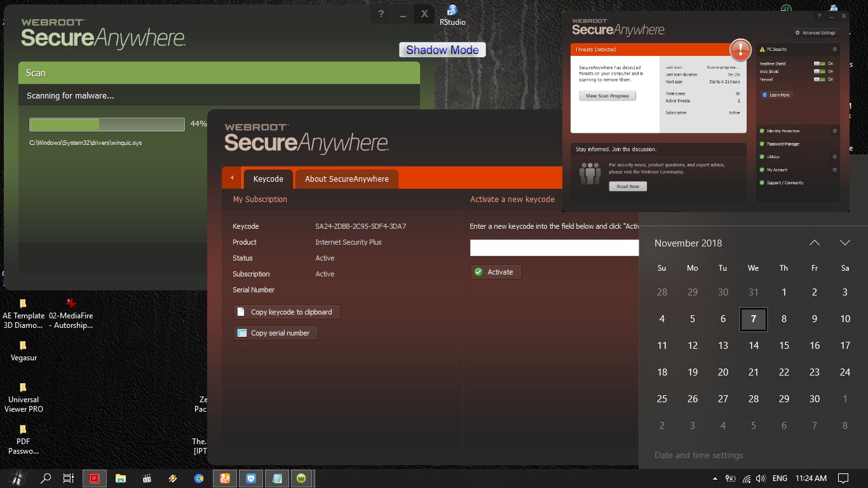
Task: Click the PC Security panel header
Action: [799, 49]
